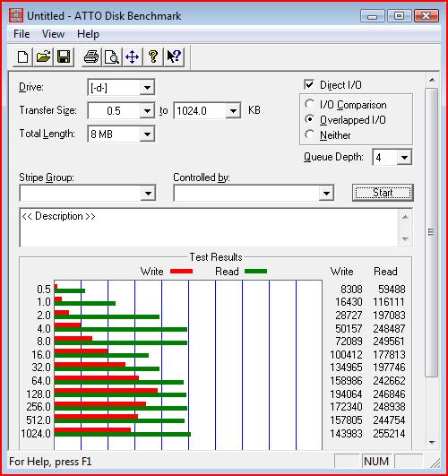The image size is (448, 476).
Task: Open the File menu
Action: 22,34
